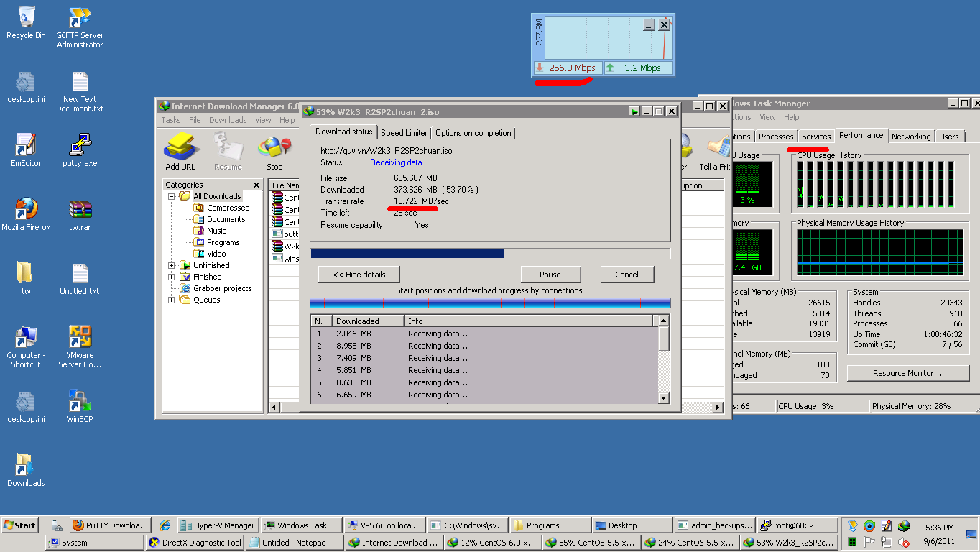Click the Hide details button
Viewport: 980px width, 552px height.
click(x=359, y=275)
